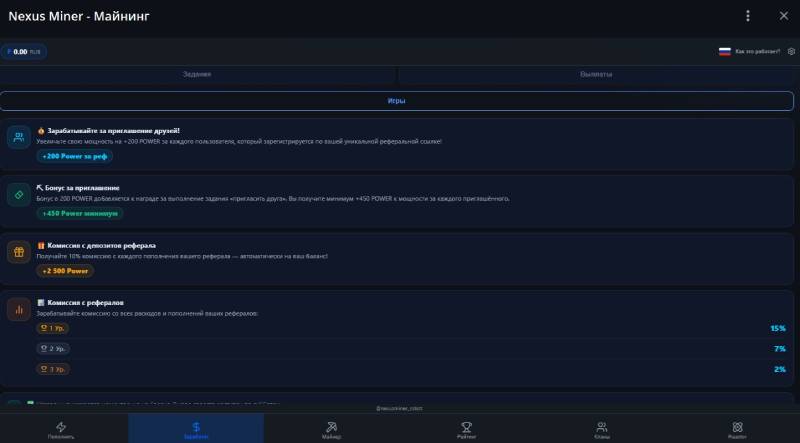Image resolution: width=800 pixels, height=443 pixels.
Task: Click the +200 Power за реф badge
Action: [x=74, y=156]
